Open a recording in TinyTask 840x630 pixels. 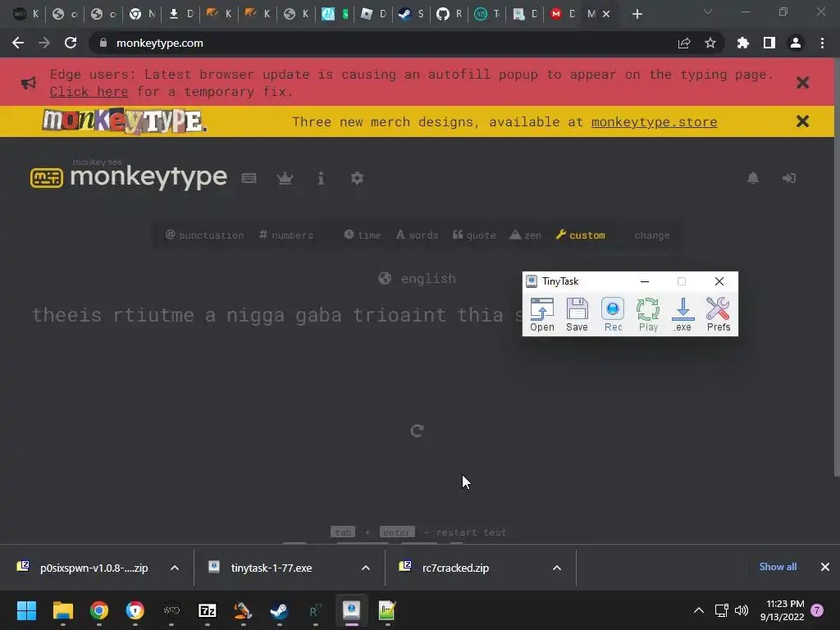click(x=541, y=314)
